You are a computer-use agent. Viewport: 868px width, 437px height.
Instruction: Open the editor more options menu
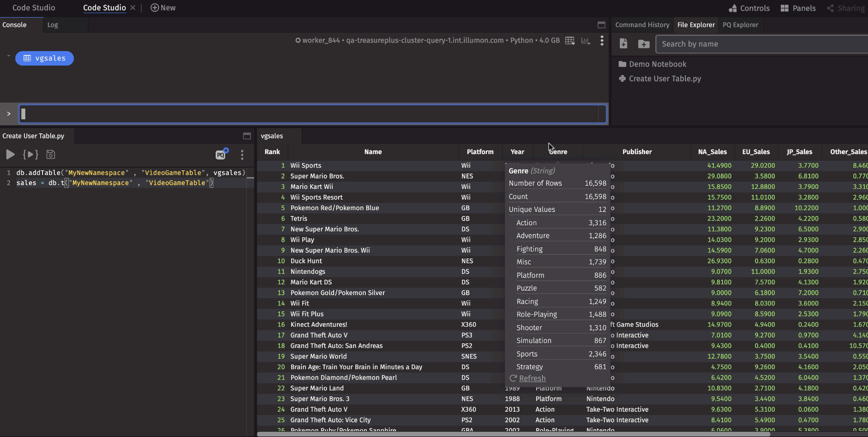coord(242,155)
